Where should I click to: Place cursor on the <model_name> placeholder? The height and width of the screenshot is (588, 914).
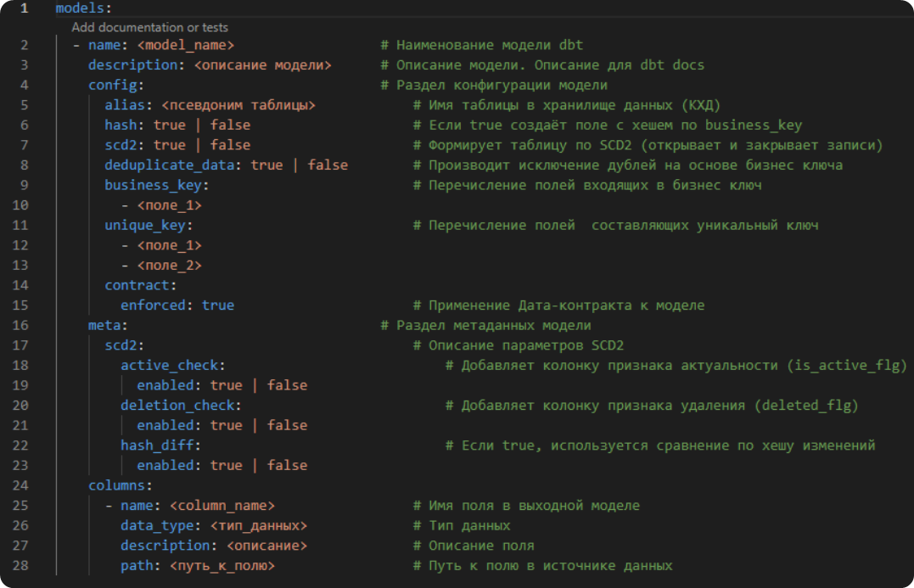(x=185, y=45)
